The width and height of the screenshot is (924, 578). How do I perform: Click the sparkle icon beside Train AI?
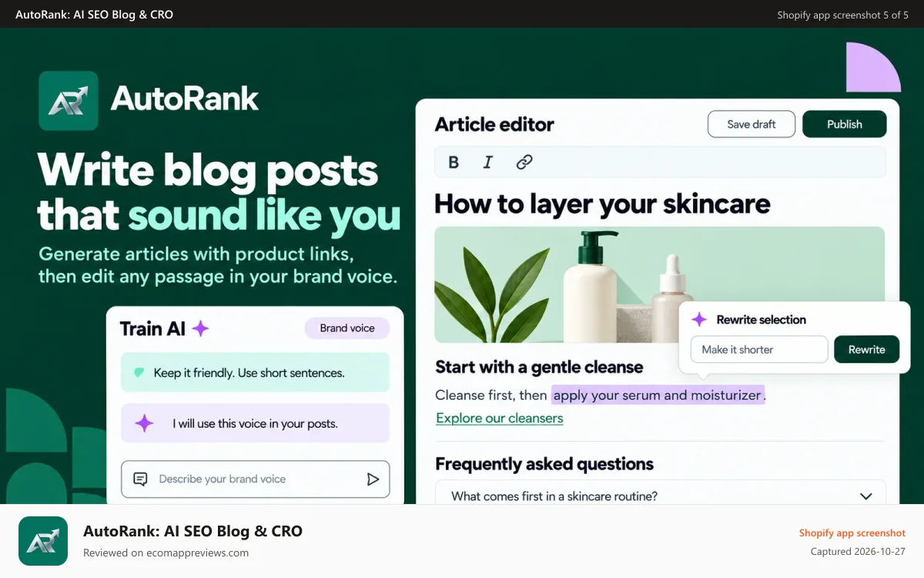pos(200,329)
